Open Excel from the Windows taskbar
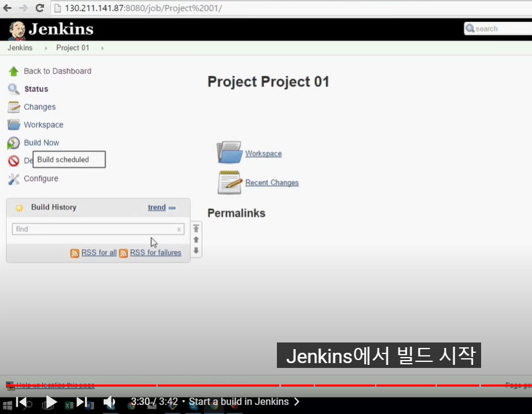 click(x=69, y=405)
